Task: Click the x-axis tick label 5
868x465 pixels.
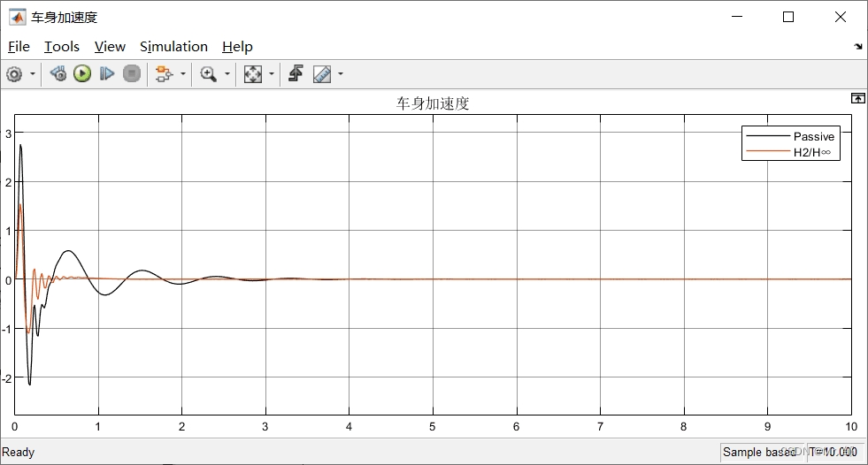Action: pyautogui.click(x=433, y=426)
